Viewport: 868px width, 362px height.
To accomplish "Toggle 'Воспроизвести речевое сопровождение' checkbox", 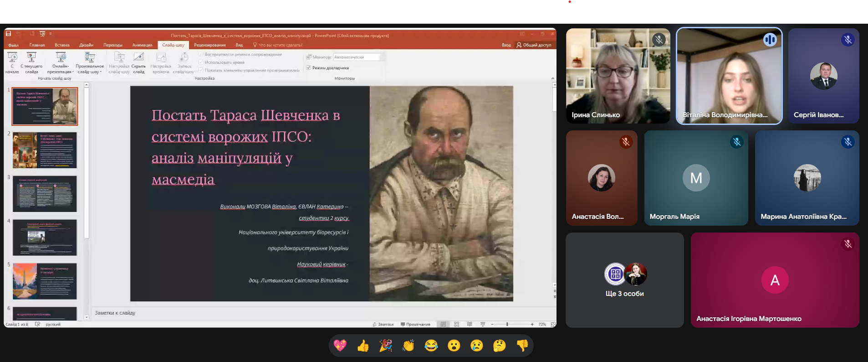I will 201,54.
